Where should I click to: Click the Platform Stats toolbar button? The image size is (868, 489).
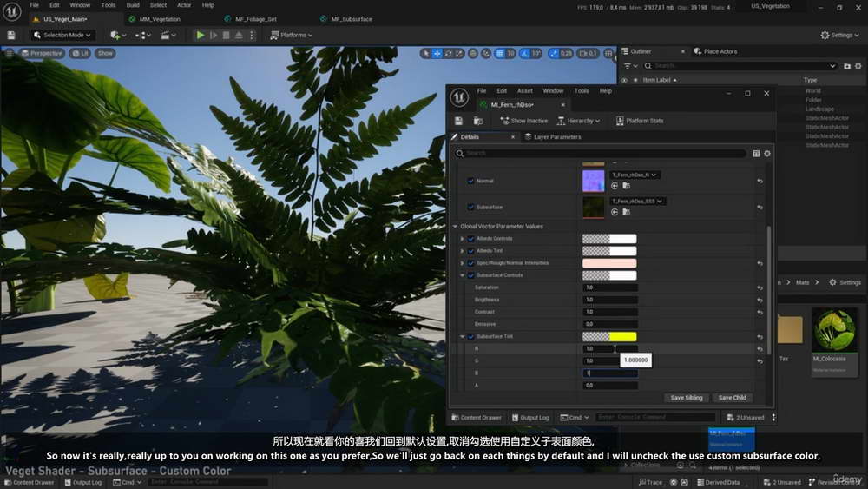coord(640,121)
